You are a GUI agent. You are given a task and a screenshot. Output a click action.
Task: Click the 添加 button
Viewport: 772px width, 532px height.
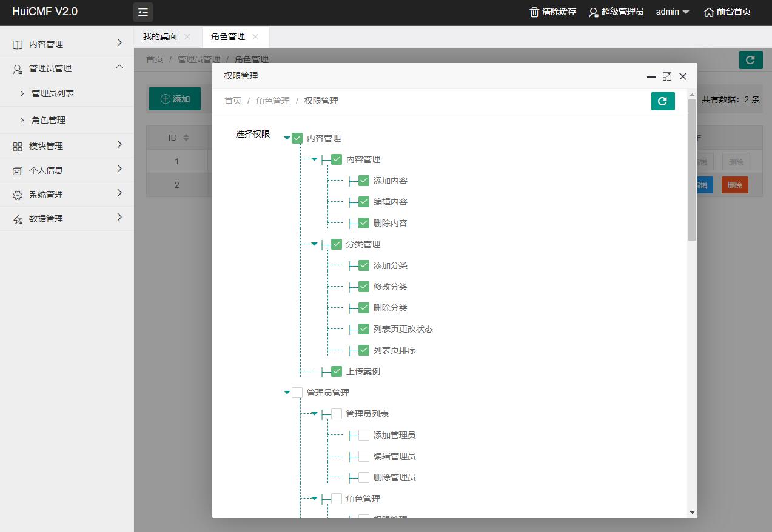175,99
